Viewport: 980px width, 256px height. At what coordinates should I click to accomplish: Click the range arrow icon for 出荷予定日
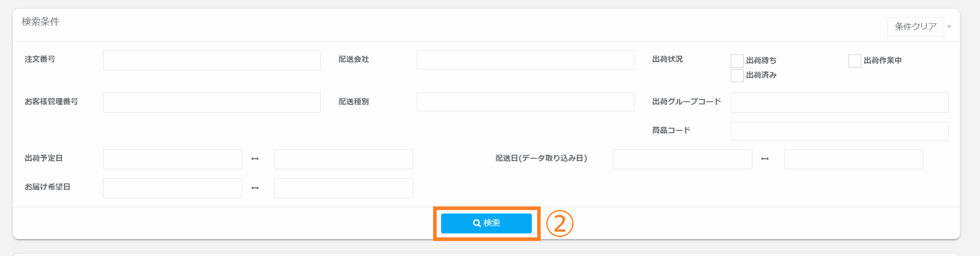click(255, 159)
